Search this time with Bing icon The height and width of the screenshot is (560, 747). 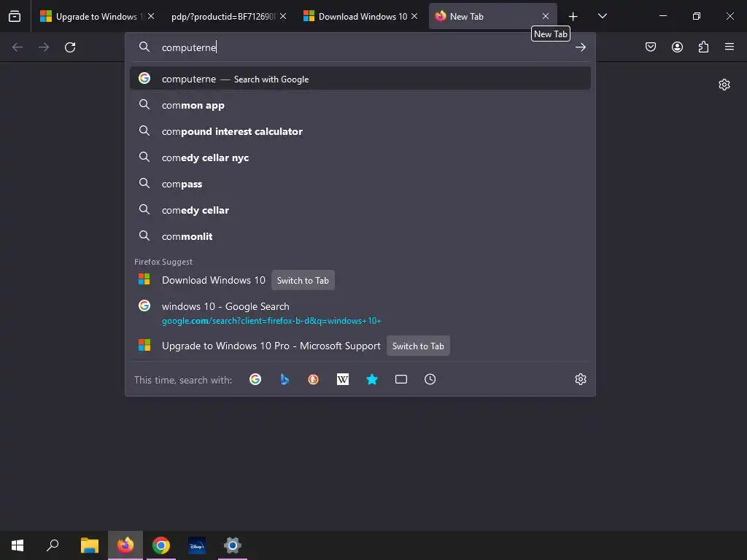[285, 379]
